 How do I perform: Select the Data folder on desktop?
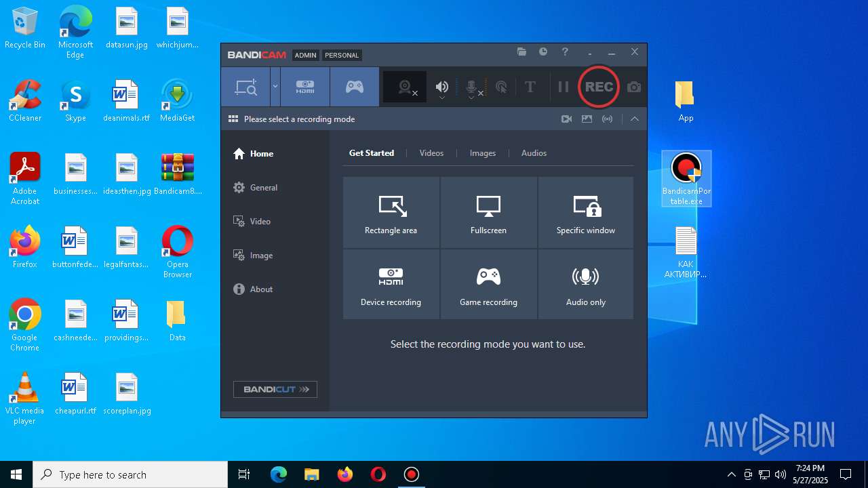click(x=178, y=321)
